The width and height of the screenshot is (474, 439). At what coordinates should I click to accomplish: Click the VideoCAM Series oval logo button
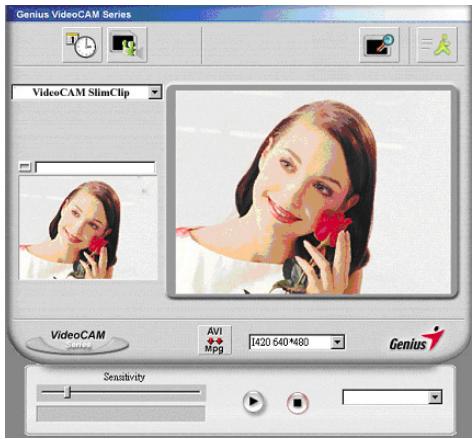point(77,341)
